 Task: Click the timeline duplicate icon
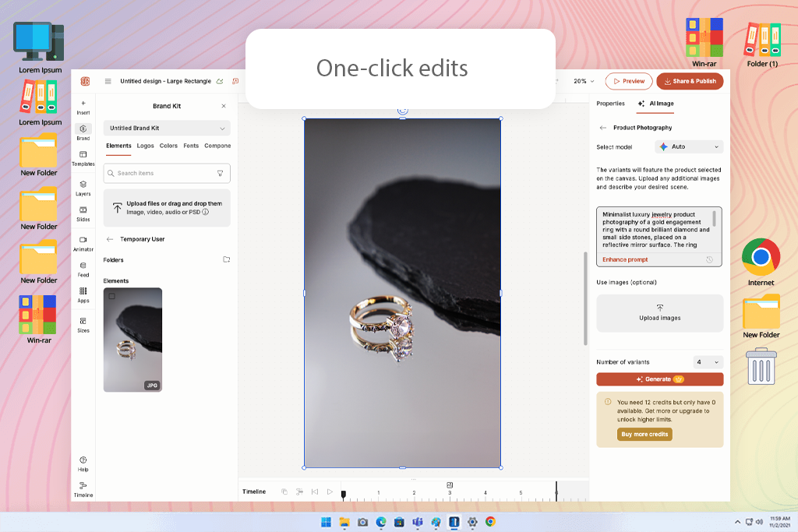[x=284, y=491]
